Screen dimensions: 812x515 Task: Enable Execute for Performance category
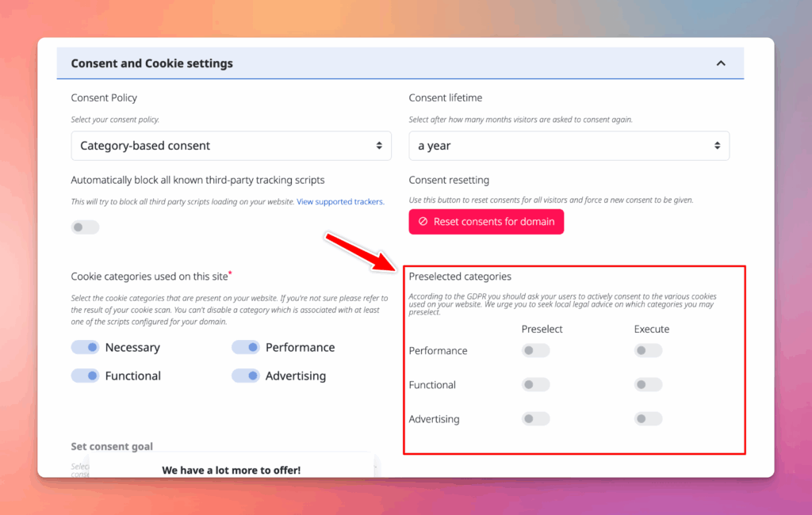coord(648,351)
